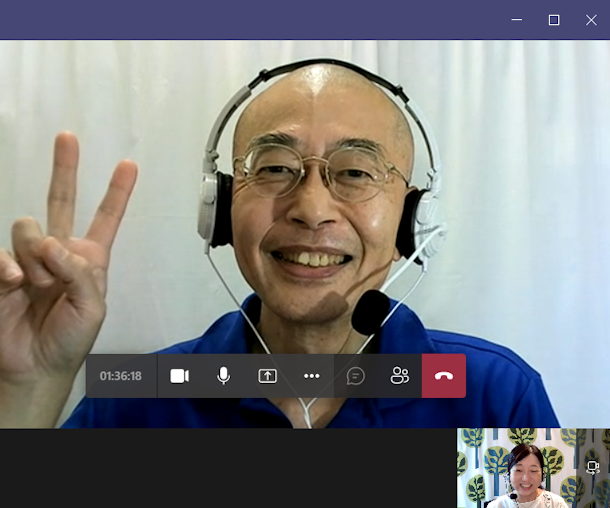Click the 01:36:18 call duration timer
The image size is (610, 508).
click(120, 376)
